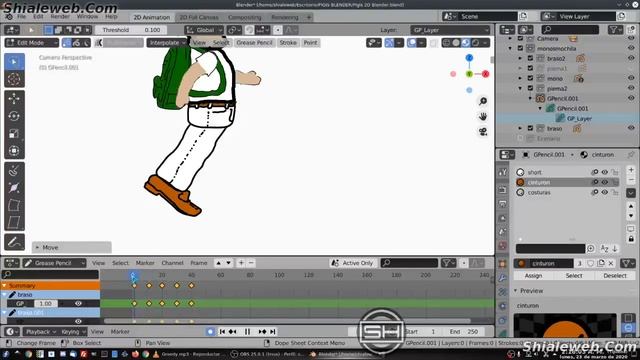640x360 pixels.
Task: Open the Grease Pencil mode dropdown in the dope sheet
Action: 54,263
